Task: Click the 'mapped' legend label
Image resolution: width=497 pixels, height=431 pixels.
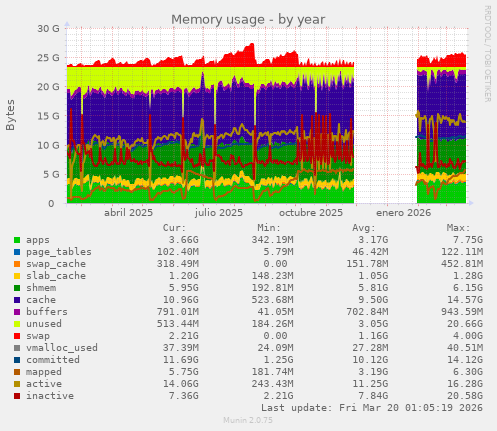Action: (44, 372)
